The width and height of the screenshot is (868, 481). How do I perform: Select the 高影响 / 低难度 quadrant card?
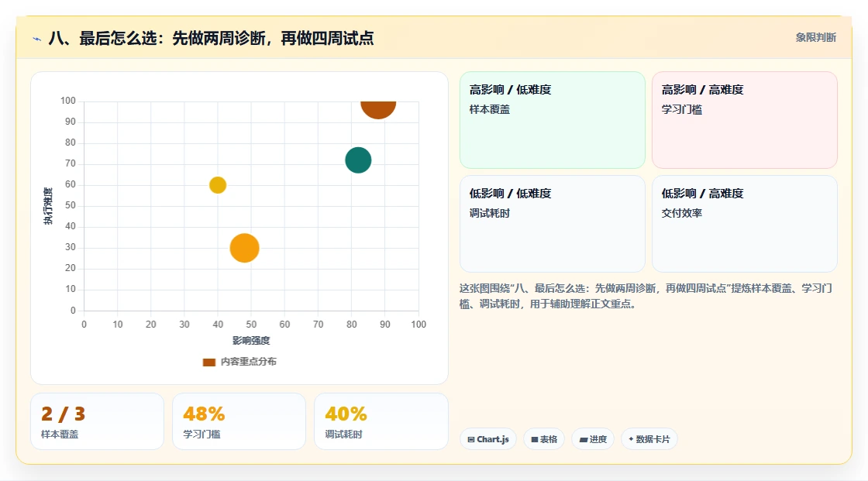click(x=553, y=120)
